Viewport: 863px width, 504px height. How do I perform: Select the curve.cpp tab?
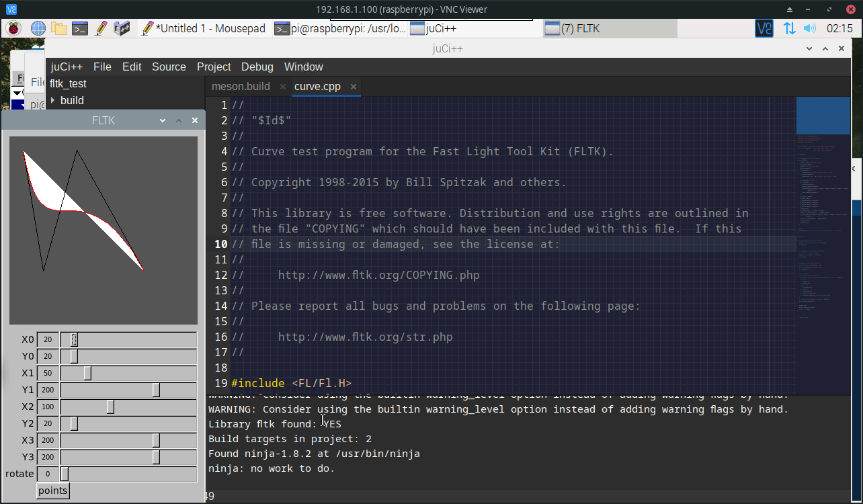tap(317, 86)
